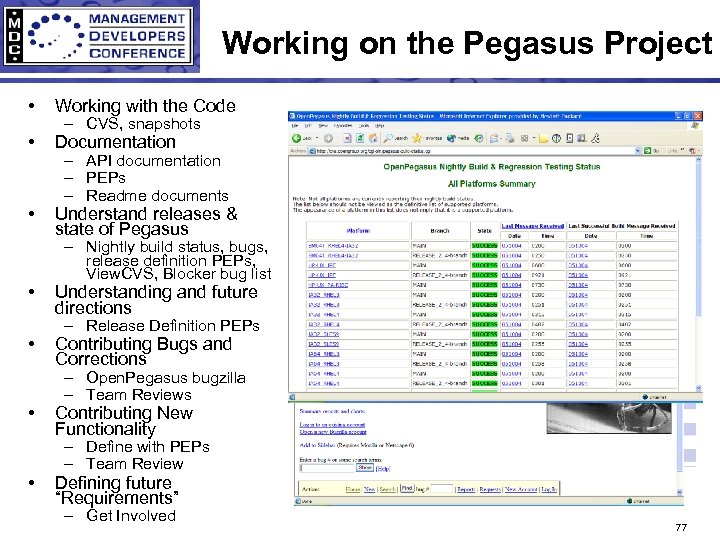Click the Platform column header

click(358, 231)
